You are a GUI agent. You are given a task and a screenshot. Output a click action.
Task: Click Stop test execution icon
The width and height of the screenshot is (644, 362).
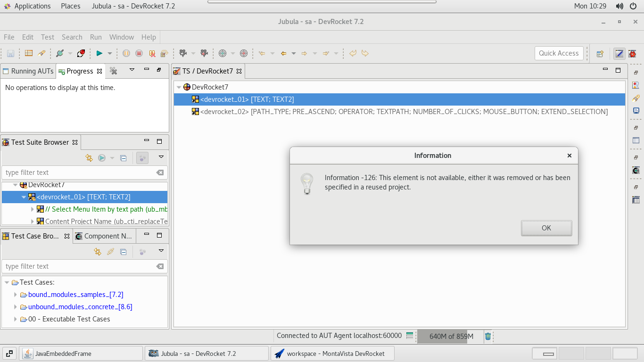coord(139,53)
